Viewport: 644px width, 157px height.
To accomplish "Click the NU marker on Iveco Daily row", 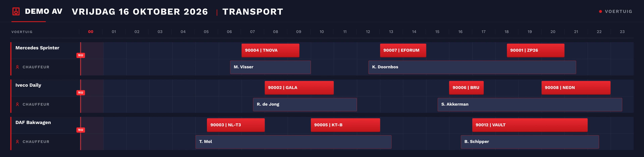I will pos(80,93).
